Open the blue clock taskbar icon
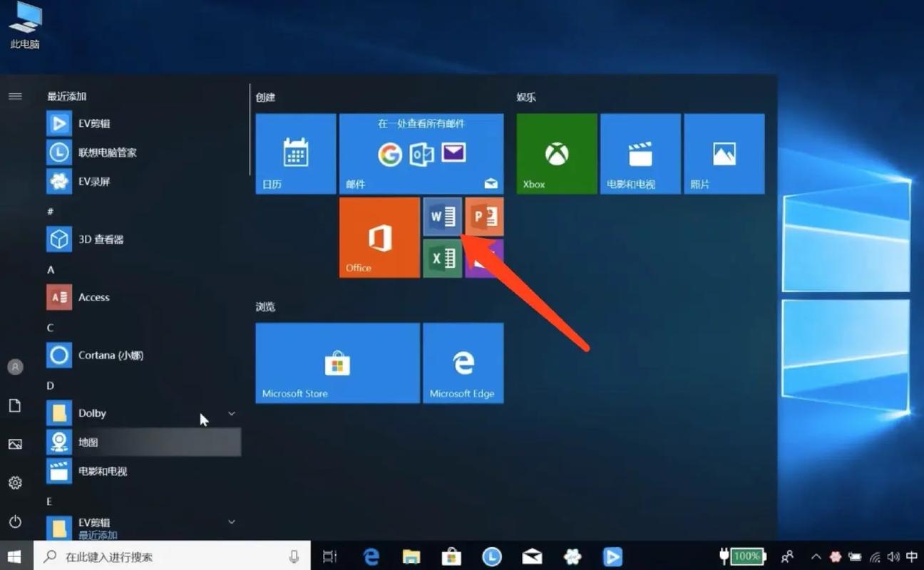This screenshot has height=570, width=924. pyautogui.click(x=492, y=556)
